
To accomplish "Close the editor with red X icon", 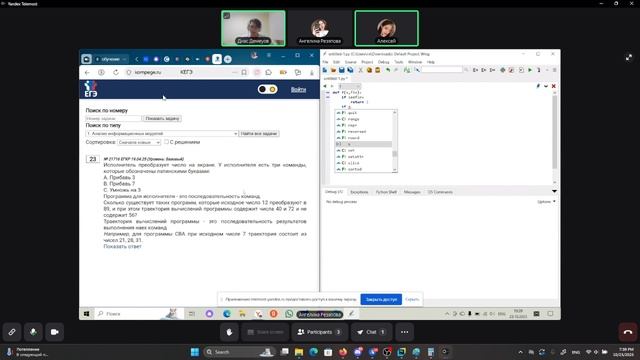I will 553,86.
